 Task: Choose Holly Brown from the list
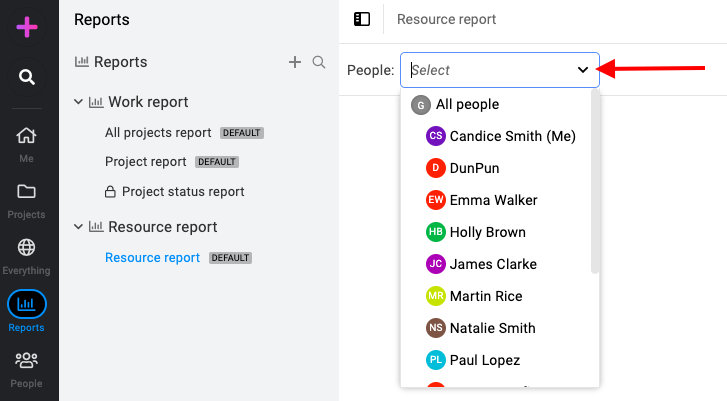pos(496,232)
